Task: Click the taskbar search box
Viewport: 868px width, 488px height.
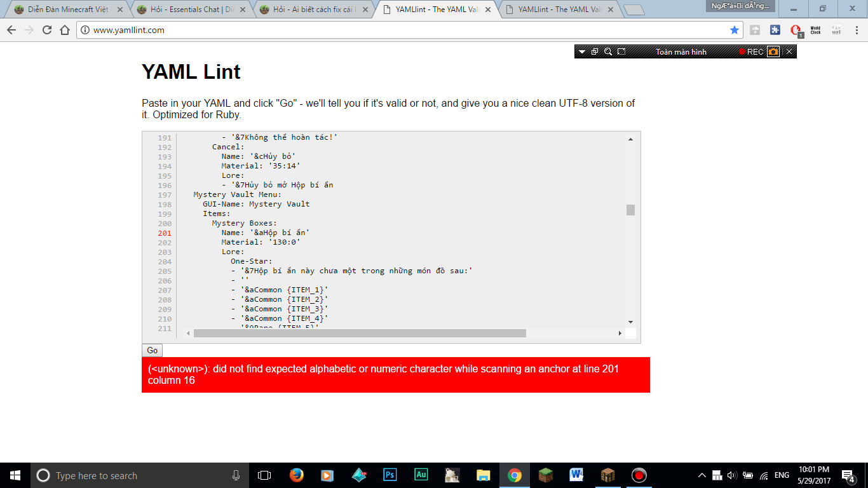Action: [x=139, y=475]
